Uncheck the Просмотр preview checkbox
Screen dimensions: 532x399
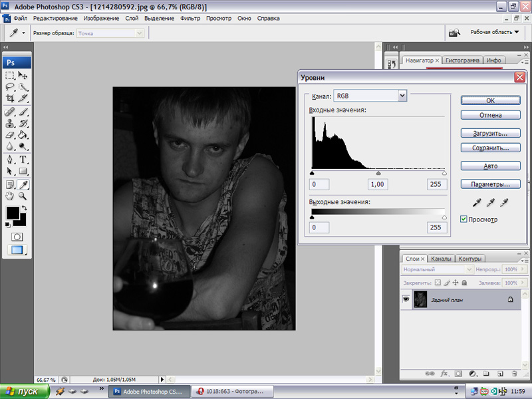464,219
